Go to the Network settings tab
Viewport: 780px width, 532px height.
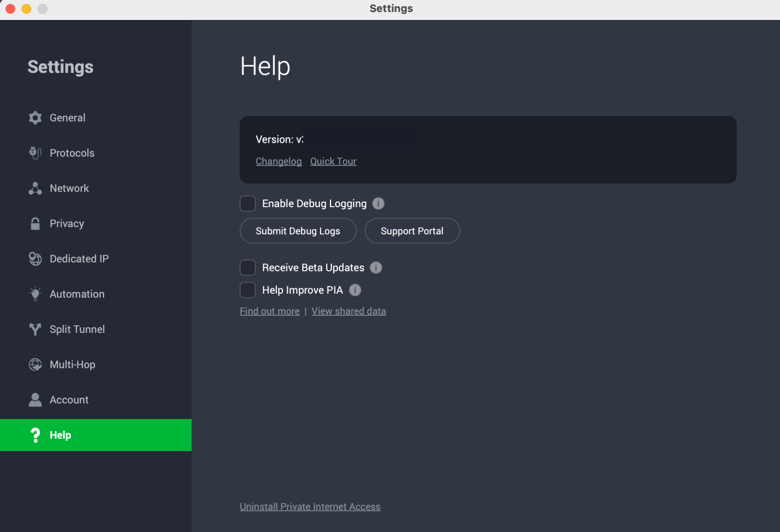coord(69,188)
